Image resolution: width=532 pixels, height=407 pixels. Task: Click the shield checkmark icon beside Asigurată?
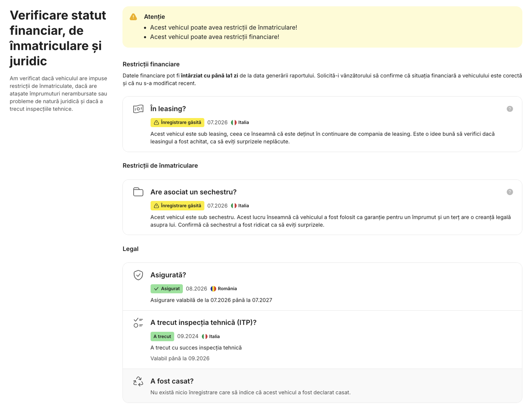coord(138,275)
